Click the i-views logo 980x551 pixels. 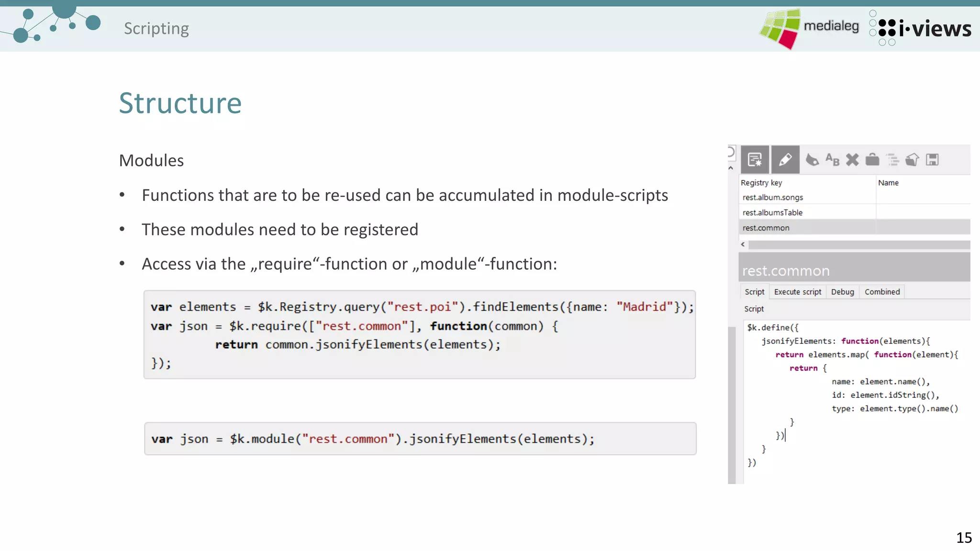coord(920,29)
